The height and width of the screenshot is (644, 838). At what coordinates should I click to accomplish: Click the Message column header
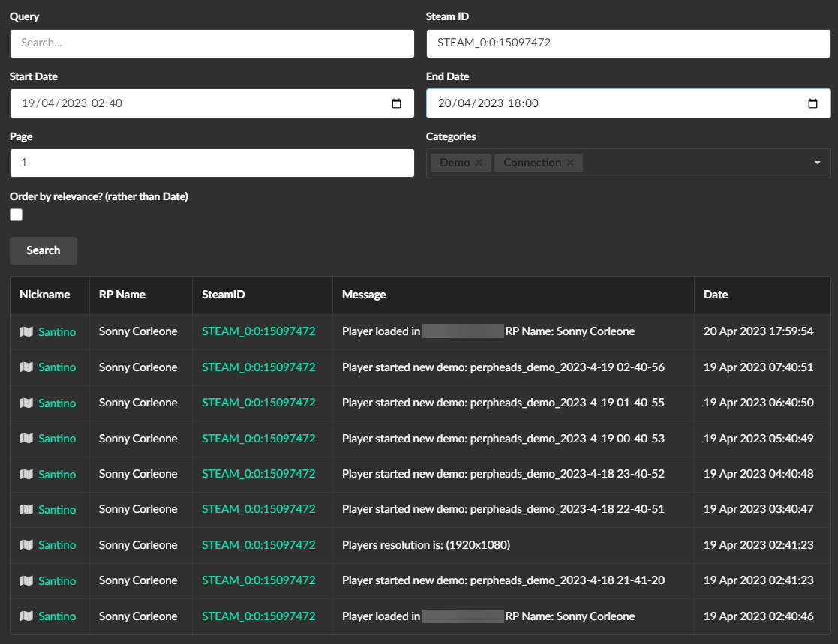click(364, 295)
